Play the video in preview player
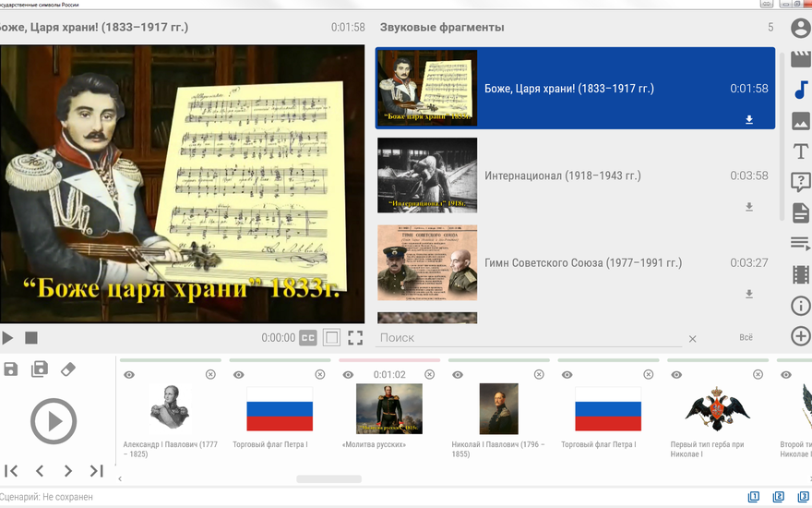 pyautogui.click(x=7, y=338)
